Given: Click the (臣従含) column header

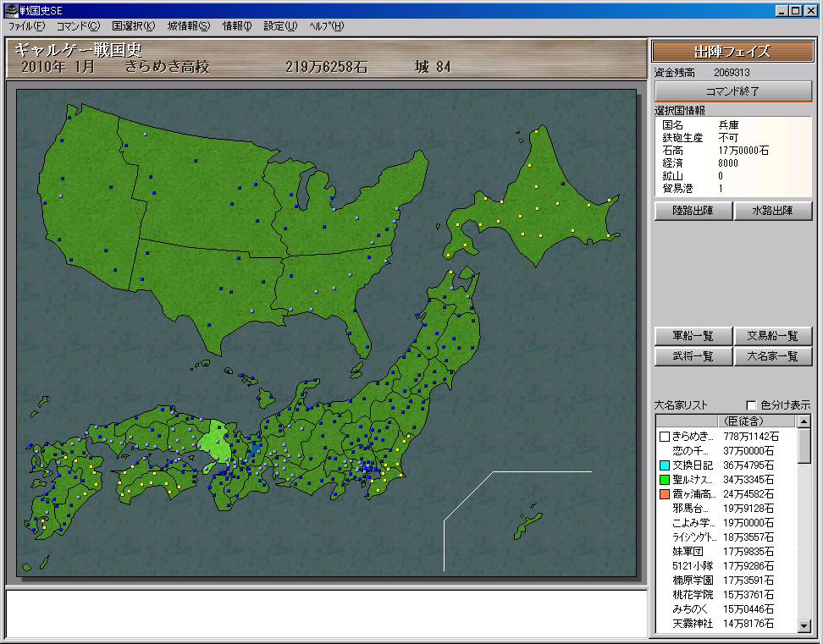Looking at the screenshot, I should click(x=756, y=421).
